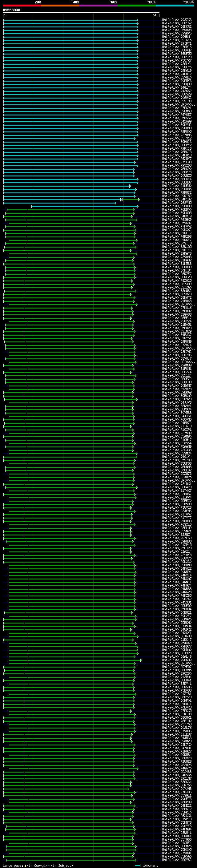Select label UniRef100_Q12RA4

(177, 677)
